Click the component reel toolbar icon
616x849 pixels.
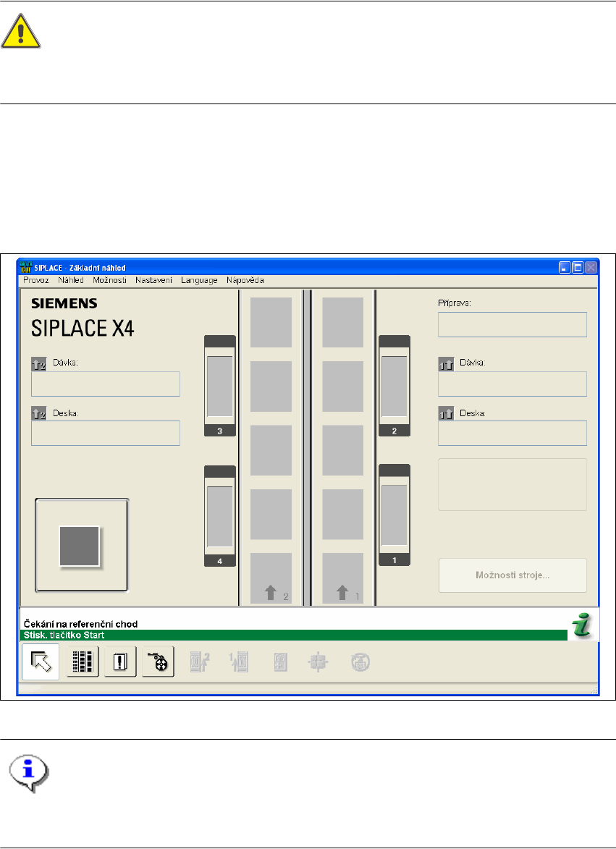pyautogui.click(x=158, y=662)
